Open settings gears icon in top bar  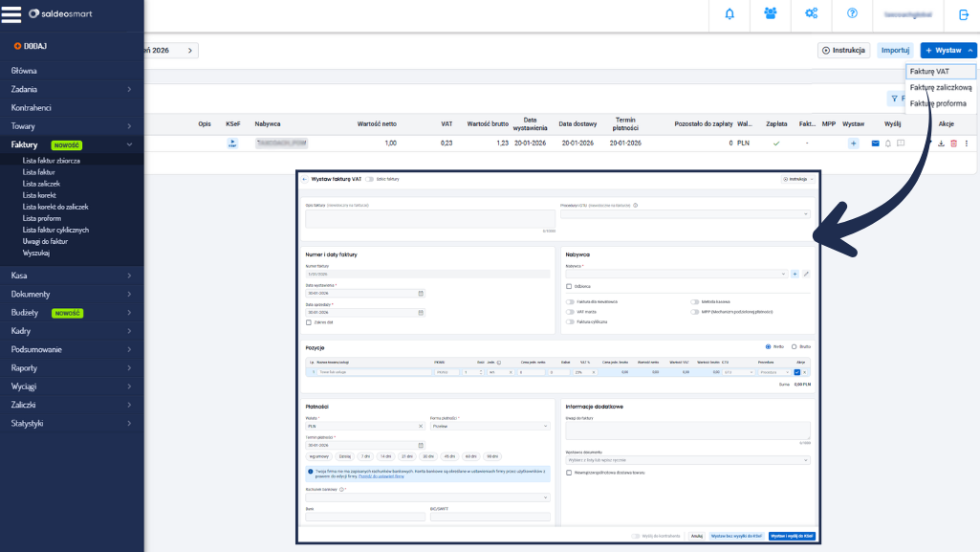click(811, 13)
